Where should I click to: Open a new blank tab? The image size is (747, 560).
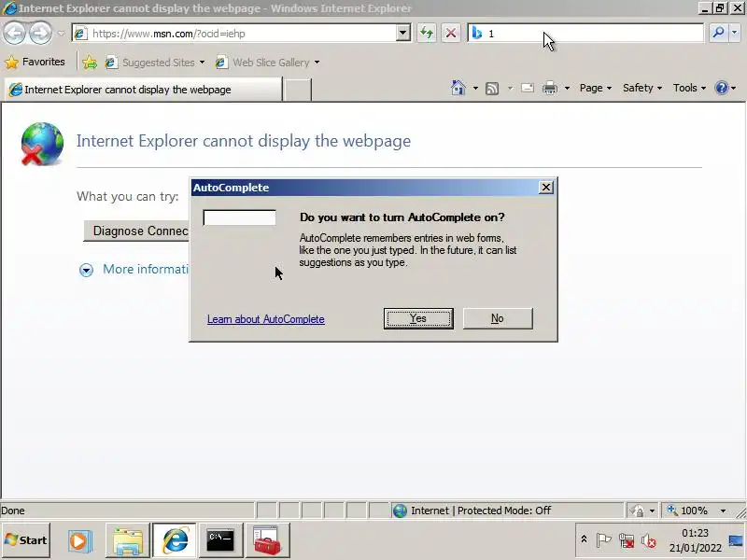tap(297, 90)
